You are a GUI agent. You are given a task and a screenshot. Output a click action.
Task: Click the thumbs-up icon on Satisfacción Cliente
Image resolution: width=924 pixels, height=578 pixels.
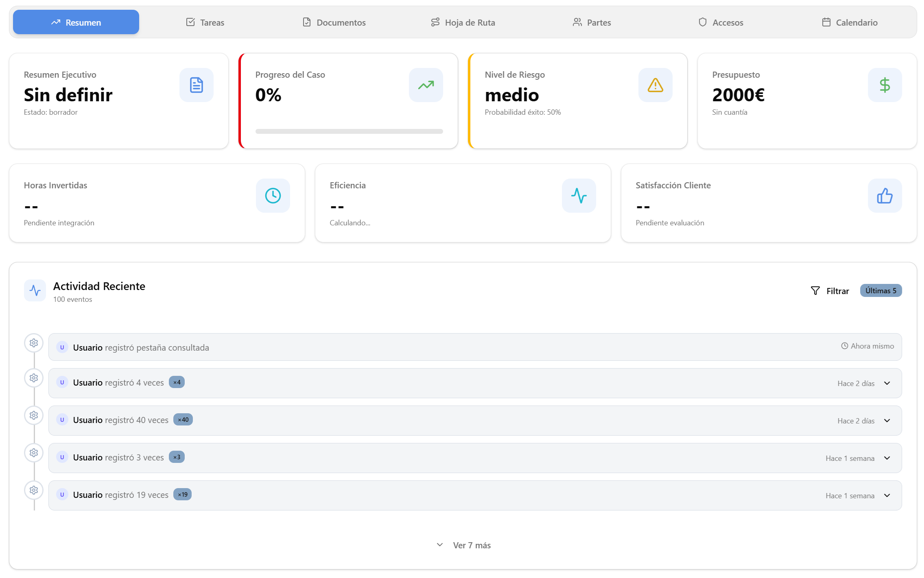885,195
